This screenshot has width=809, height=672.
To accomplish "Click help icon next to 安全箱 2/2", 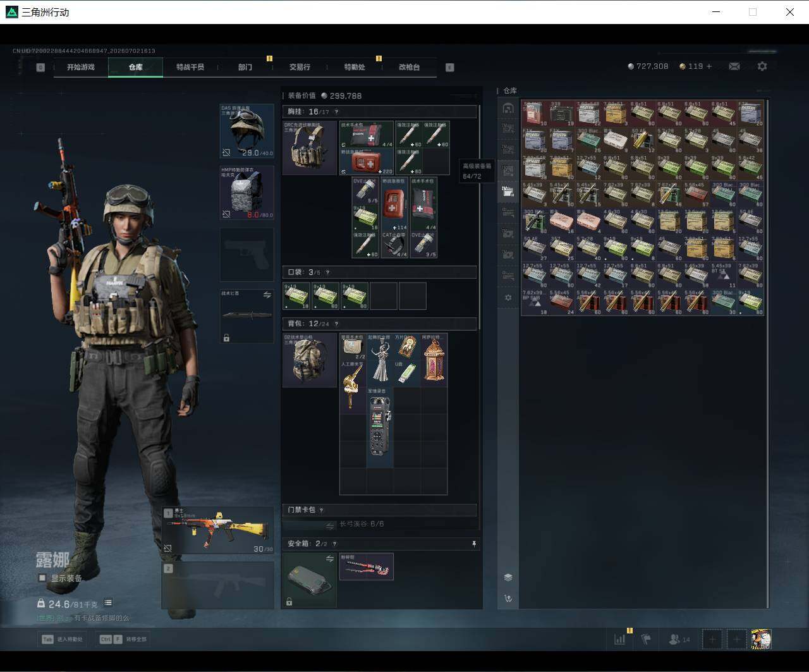I will pyautogui.click(x=334, y=544).
